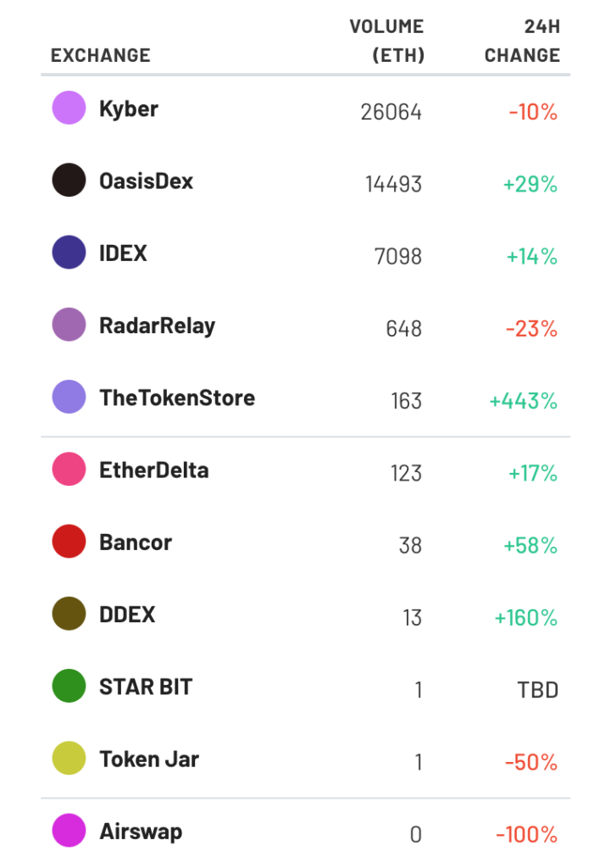Select the TheTokenStore lavender circle icon
Image resolution: width=605 pixels, height=868 pixels.
pyautogui.click(x=69, y=397)
